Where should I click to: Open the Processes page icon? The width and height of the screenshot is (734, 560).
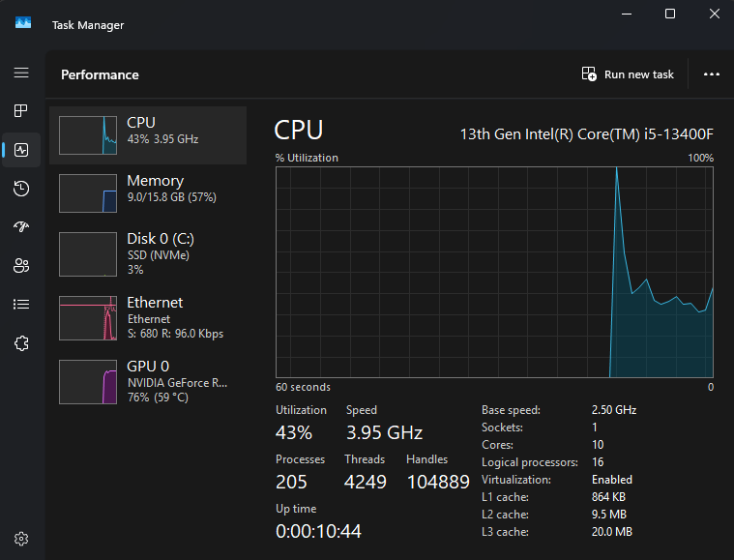21,111
